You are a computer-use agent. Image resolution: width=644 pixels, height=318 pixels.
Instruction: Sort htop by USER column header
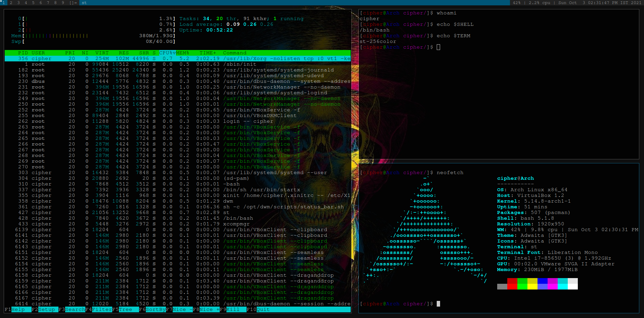[x=38, y=53]
